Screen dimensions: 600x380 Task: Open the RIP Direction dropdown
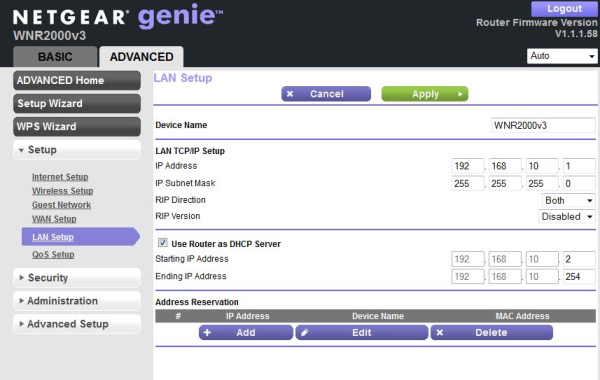(x=568, y=200)
